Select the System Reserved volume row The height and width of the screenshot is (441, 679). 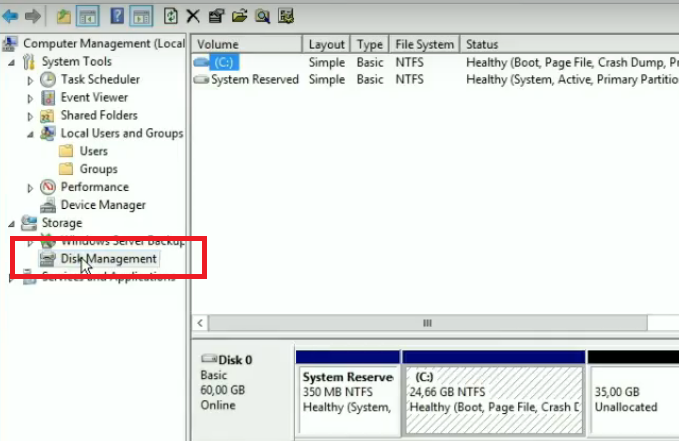(x=254, y=80)
